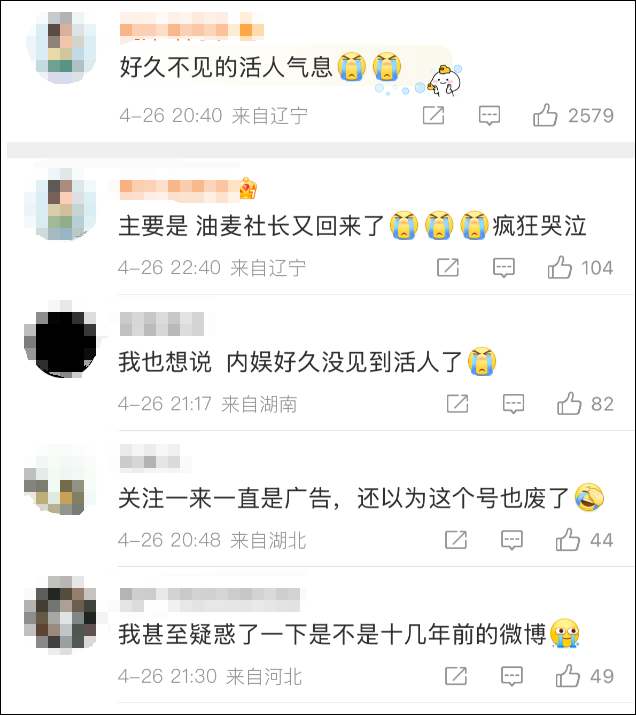The width and height of the screenshot is (636, 715).
Task: Share the comment from 湖北
Action: coord(456,540)
